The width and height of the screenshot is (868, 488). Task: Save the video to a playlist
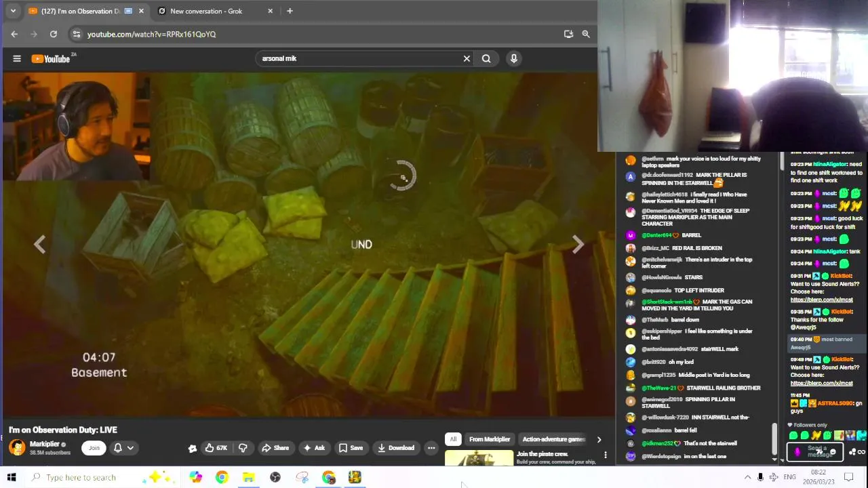pyautogui.click(x=351, y=447)
